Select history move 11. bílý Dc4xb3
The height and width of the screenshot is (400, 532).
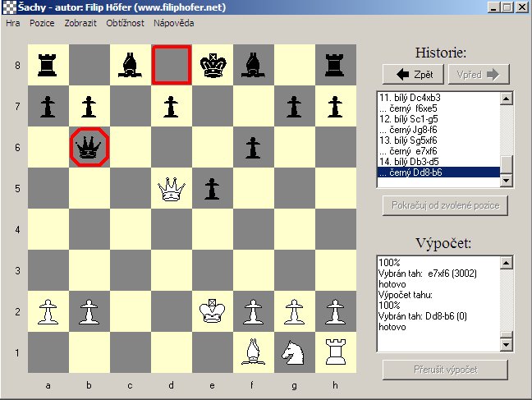coord(438,98)
